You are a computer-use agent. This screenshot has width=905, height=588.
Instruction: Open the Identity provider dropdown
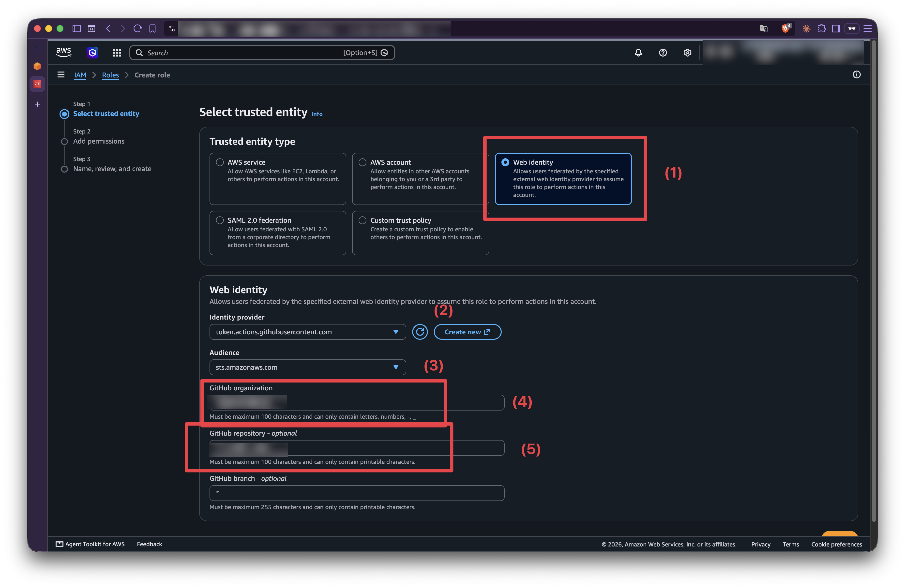tap(307, 332)
